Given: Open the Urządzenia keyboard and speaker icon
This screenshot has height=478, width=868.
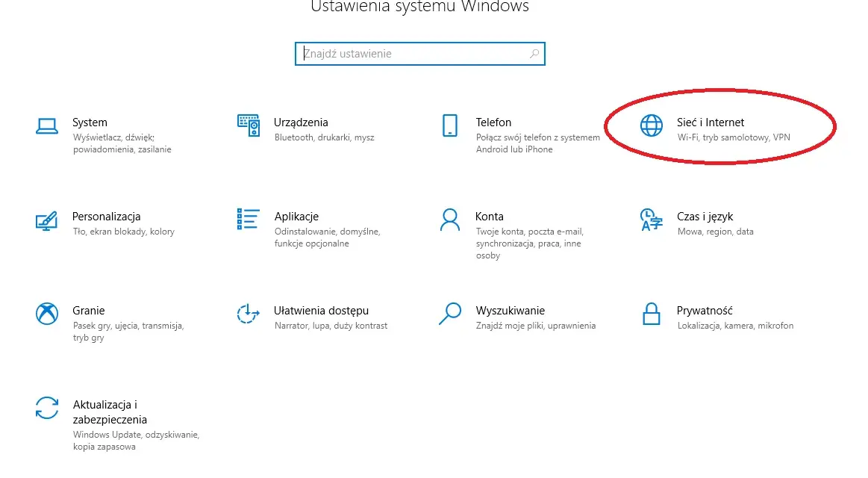Looking at the screenshot, I should (x=249, y=125).
